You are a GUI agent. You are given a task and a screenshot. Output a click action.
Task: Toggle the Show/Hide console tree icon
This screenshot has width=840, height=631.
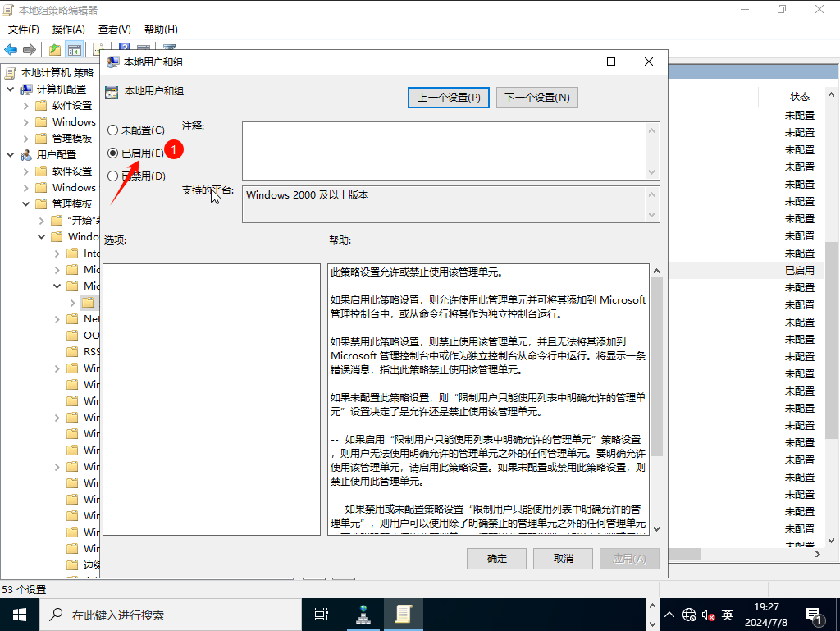75,50
